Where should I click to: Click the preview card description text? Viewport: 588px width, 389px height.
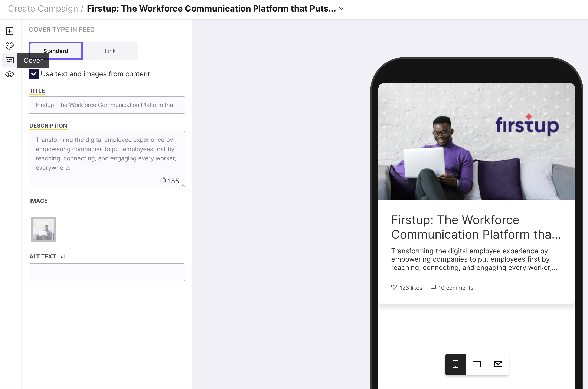[x=474, y=259]
